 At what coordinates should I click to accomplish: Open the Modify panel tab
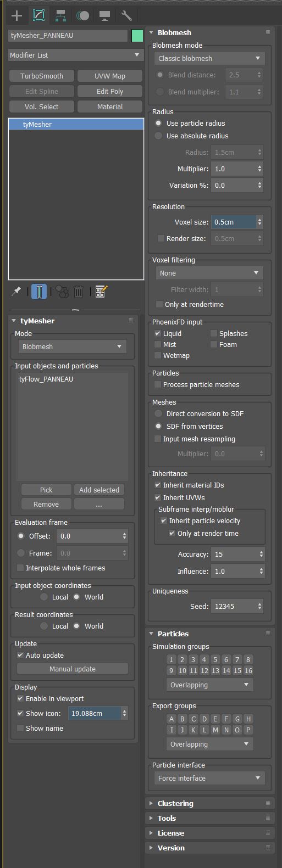38,15
